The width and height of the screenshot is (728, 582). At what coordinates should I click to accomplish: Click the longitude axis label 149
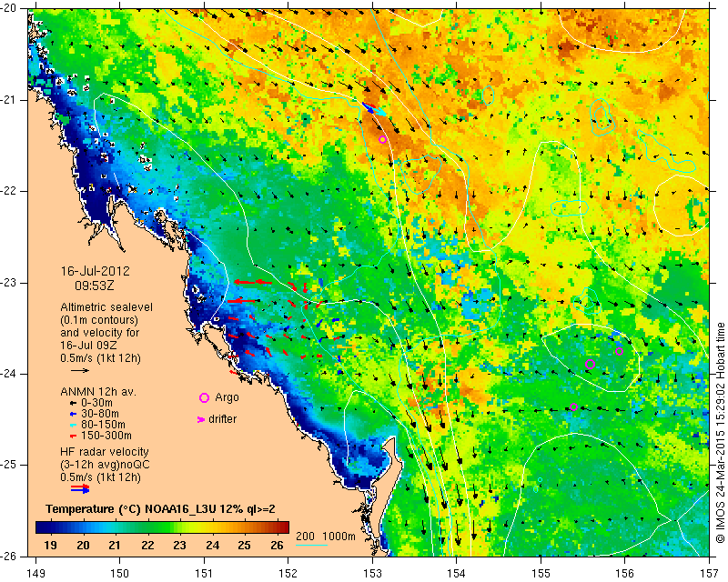pos(35,574)
